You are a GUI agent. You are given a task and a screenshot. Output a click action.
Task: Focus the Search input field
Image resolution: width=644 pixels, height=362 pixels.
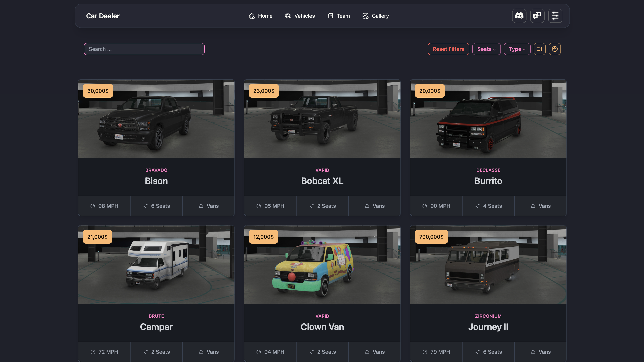click(x=144, y=49)
